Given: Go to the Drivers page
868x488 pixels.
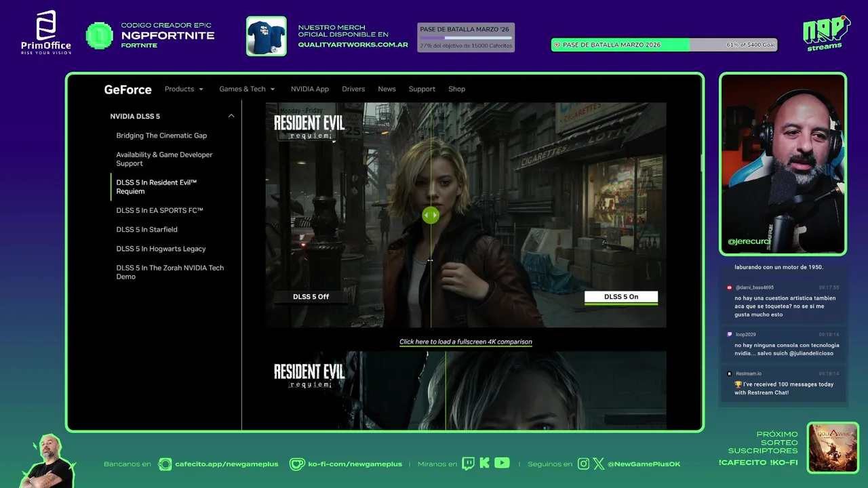Looking at the screenshot, I should point(353,89).
